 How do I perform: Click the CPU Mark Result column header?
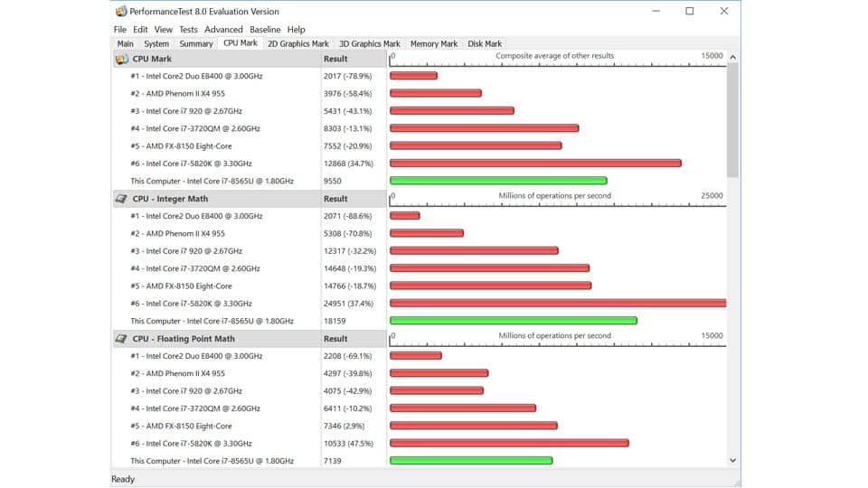click(335, 59)
